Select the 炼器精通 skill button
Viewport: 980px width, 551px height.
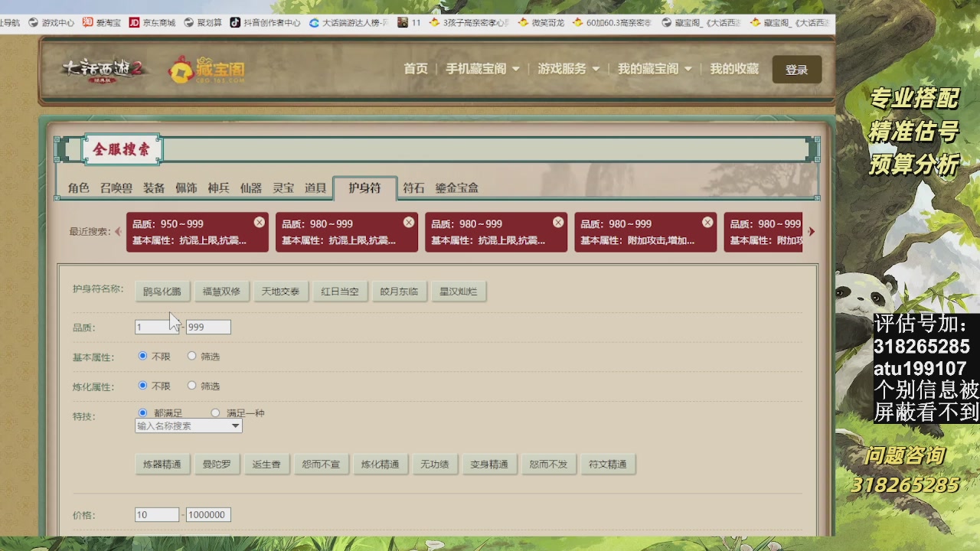(162, 465)
